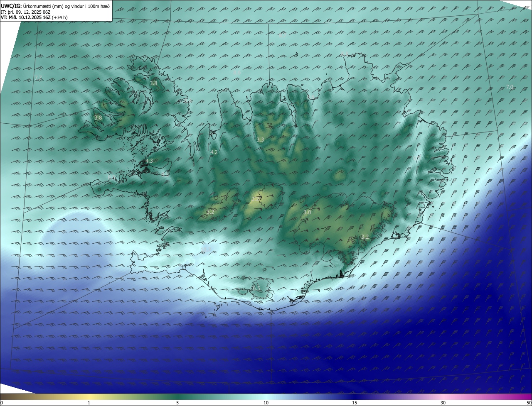Click the "4.3" value on the map
The height and width of the screenshot is (406, 532).
pyautogui.click(x=149, y=161)
